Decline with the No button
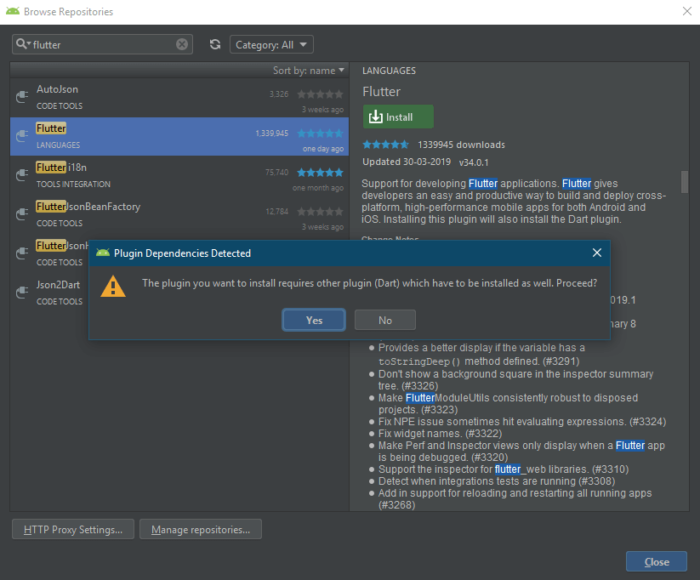This screenshot has width=700, height=580. pos(385,320)
